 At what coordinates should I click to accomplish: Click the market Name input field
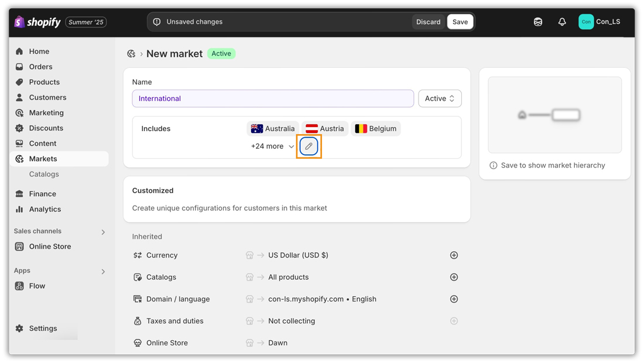click(273, 98)
